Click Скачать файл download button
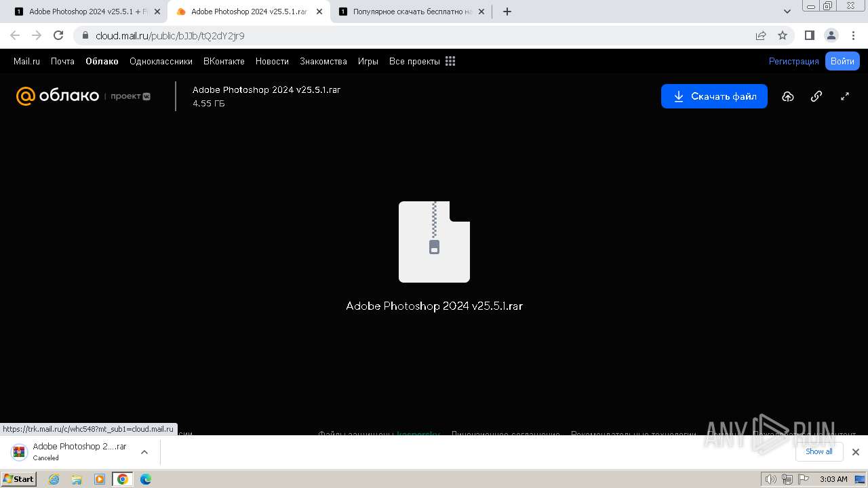 point(714,96)
